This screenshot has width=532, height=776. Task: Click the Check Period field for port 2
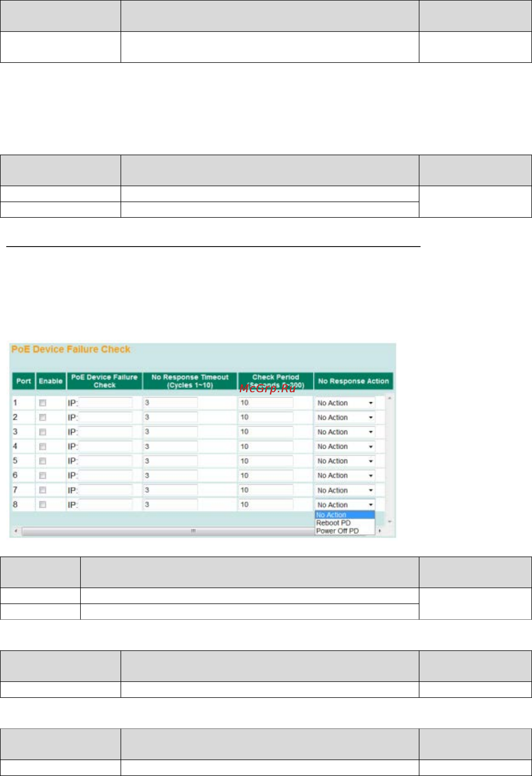pyautogui.click(x=266, y=417)
